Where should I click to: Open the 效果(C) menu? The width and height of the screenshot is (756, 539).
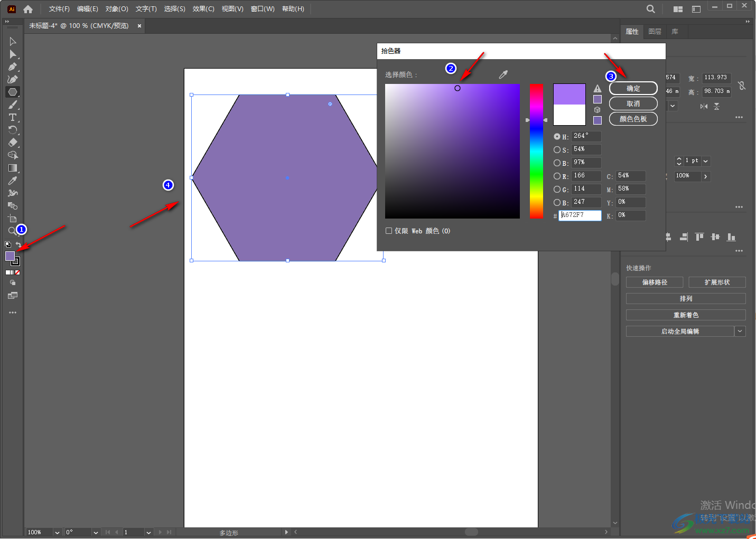point(203,9)
